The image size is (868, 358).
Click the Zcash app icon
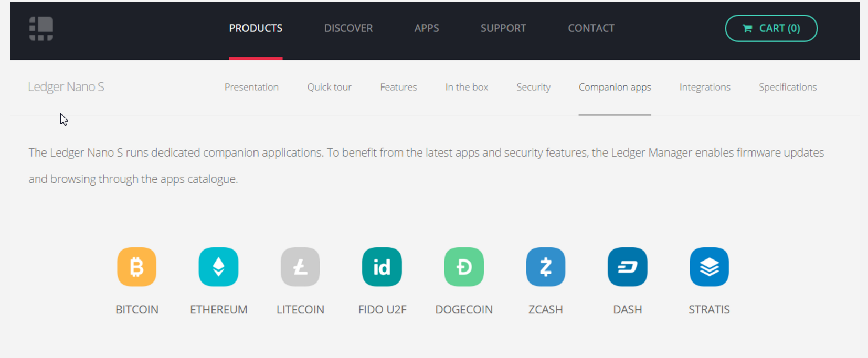click(546, 267)
